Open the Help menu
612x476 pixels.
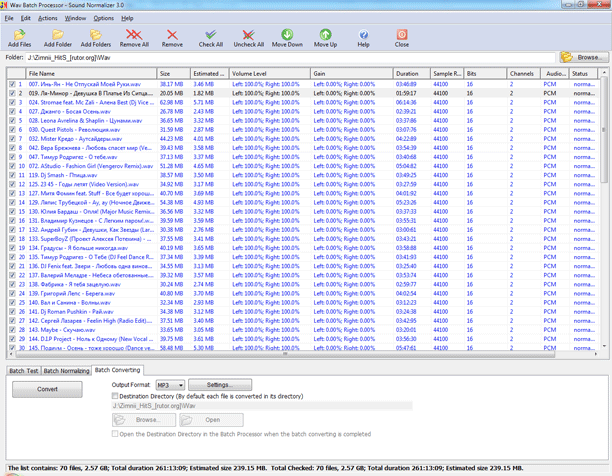coord(127,18)
